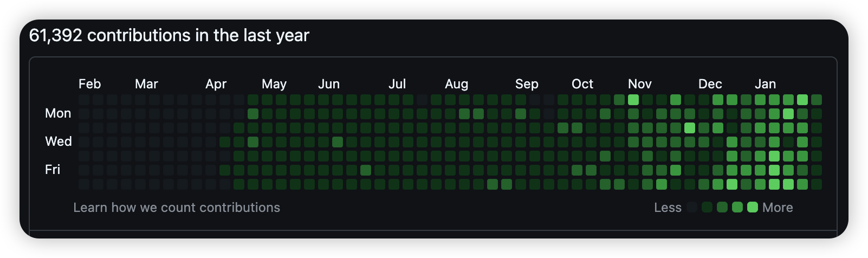Select the middle swatch in the legend
Image resolution: width=868 pixels, height=258 pixels.
point(722,207)
